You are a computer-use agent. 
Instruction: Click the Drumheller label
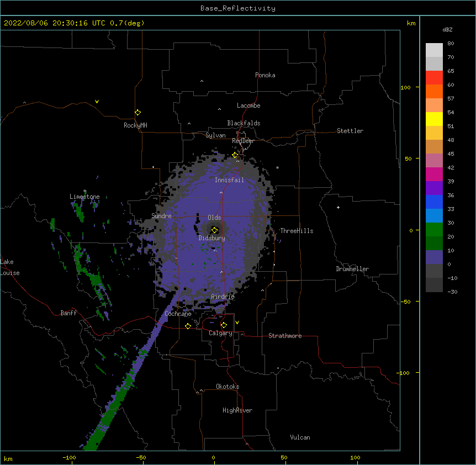pyautogui.click(x=352, y=269)
